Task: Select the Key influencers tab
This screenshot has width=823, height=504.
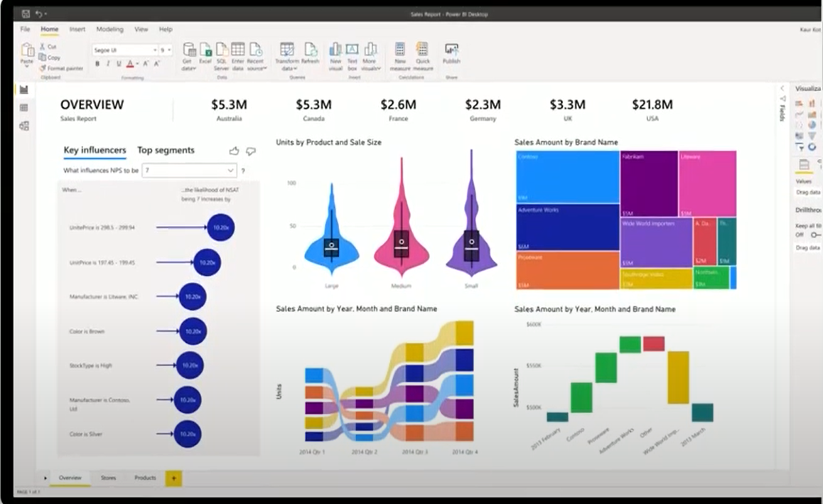Action: [x=95, y=150]
